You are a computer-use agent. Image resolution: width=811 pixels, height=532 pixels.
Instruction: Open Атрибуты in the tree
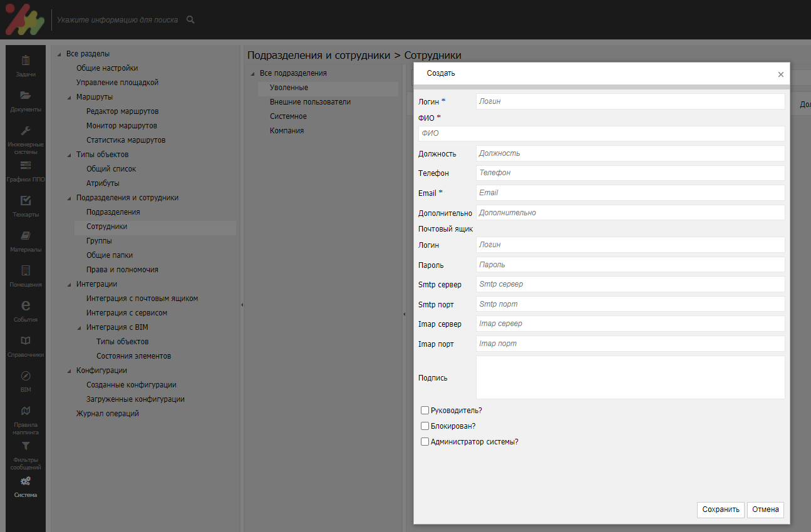103,183
